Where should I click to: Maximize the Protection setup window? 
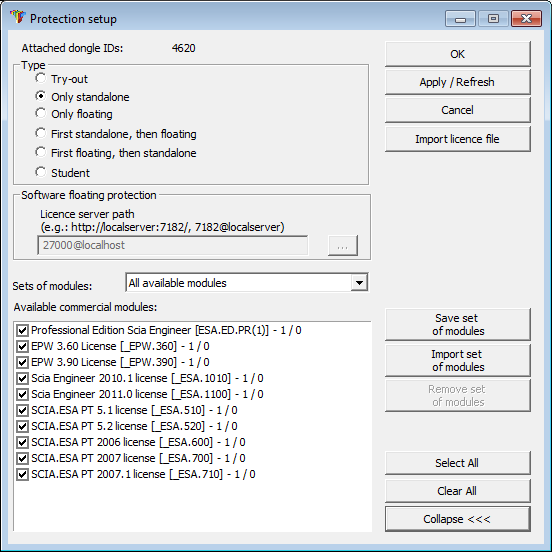coord(493,18)
